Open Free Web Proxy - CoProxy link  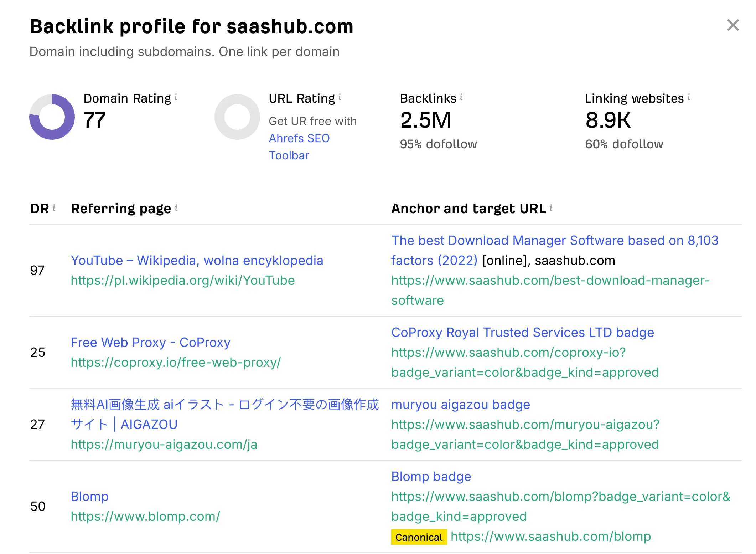(150, 343)
